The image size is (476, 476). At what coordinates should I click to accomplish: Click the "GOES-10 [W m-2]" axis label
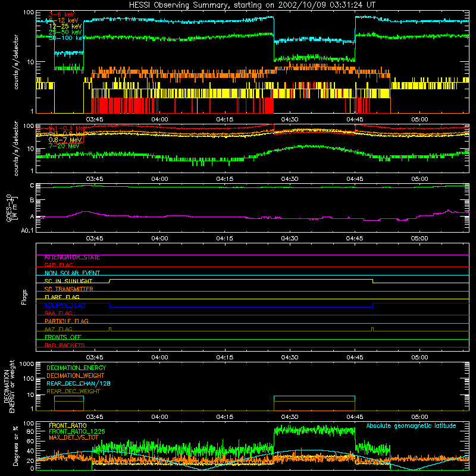point(12,208)
